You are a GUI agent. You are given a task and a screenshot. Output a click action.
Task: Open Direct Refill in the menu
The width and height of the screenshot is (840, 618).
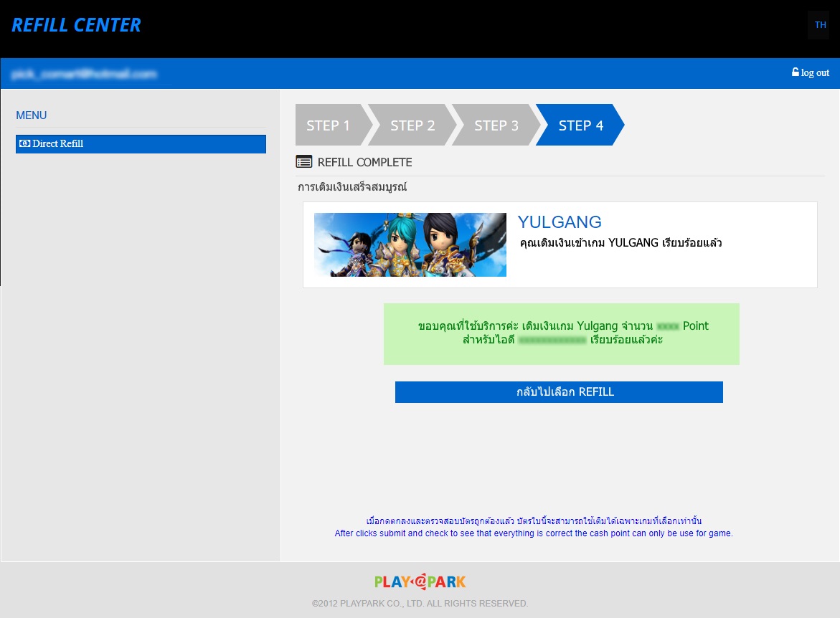point(141,144)
